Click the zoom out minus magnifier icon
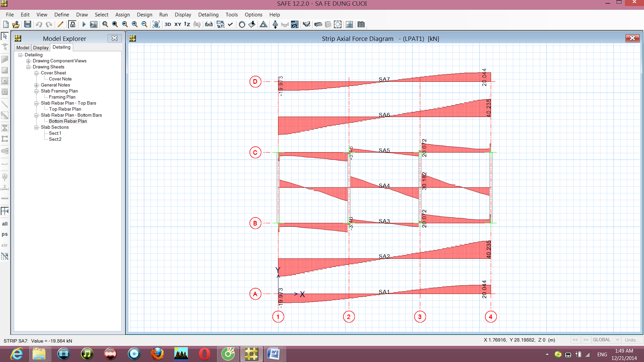 tap(145, 24)
